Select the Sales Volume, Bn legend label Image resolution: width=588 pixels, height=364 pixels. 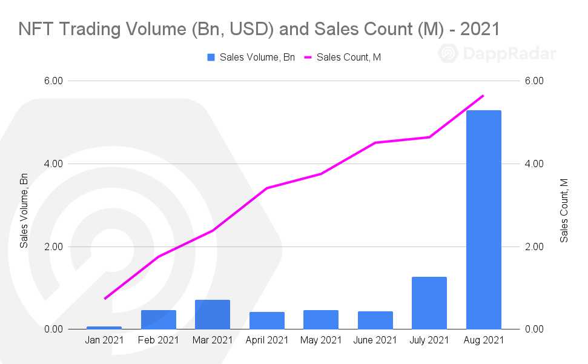point(257,58)
